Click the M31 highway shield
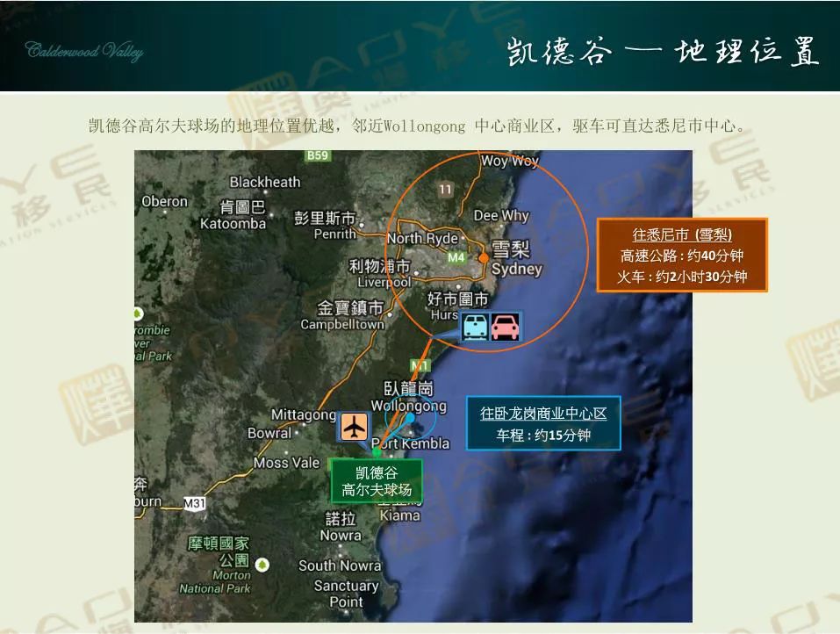Image resolution: width=840 pixels, height=634 pixels. [194, 503]
